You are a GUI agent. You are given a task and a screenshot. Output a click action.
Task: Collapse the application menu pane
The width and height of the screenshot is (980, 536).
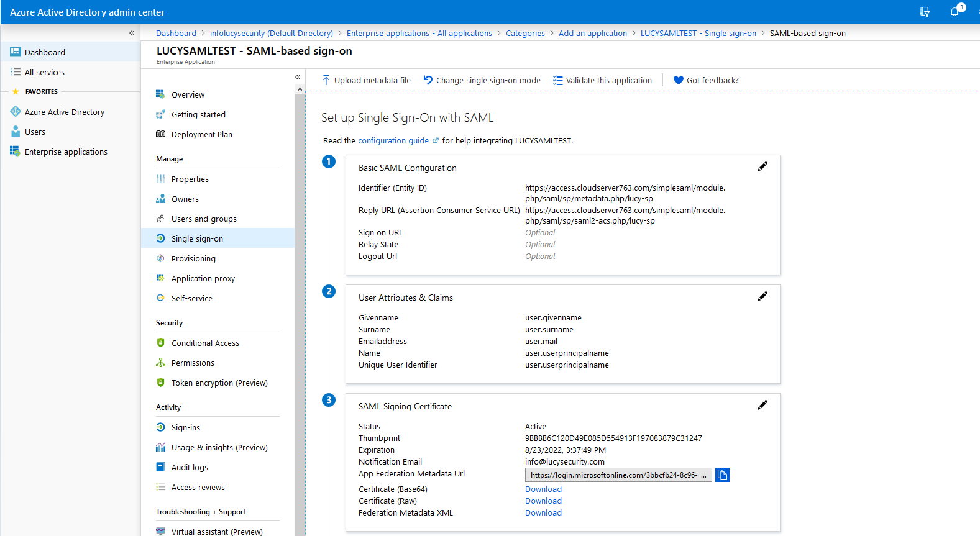(298, 77)
